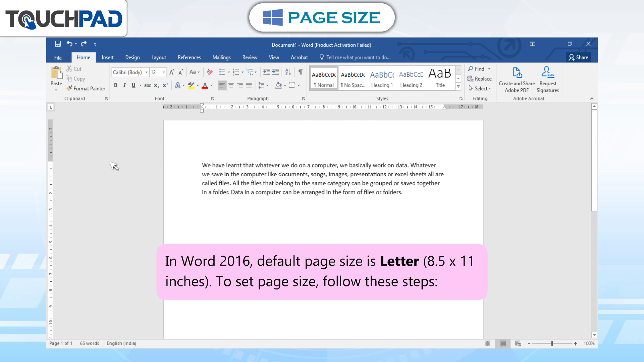Center the text
Image resolution: width=644 pixels, height=362 pixels.
point(231,85)
